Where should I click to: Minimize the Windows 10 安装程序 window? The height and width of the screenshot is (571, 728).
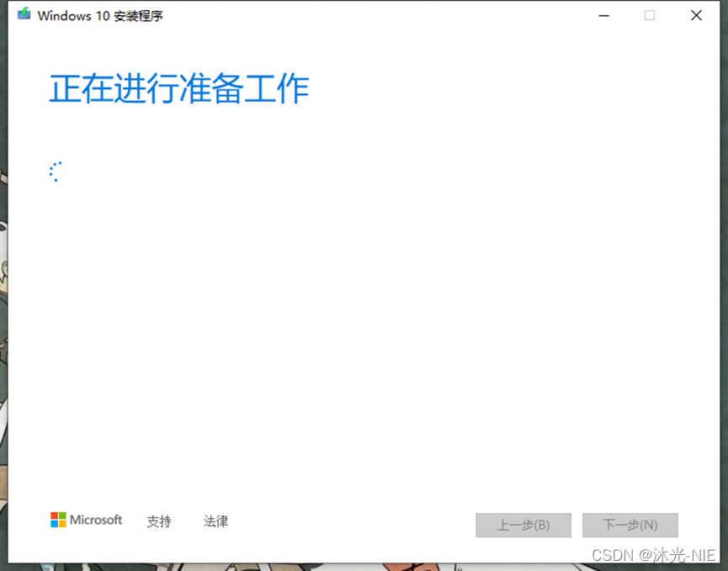coord(603,16)
